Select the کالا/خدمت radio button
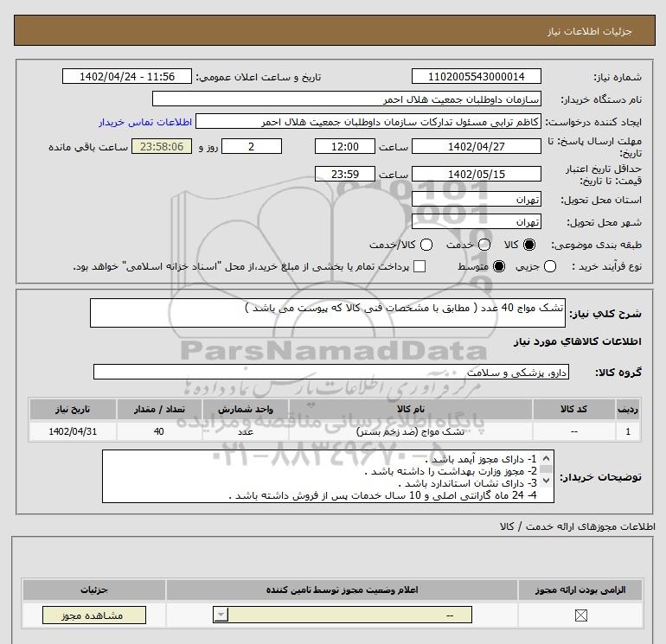The width and height of the screenshot is (666, 644). click(426, 245)
